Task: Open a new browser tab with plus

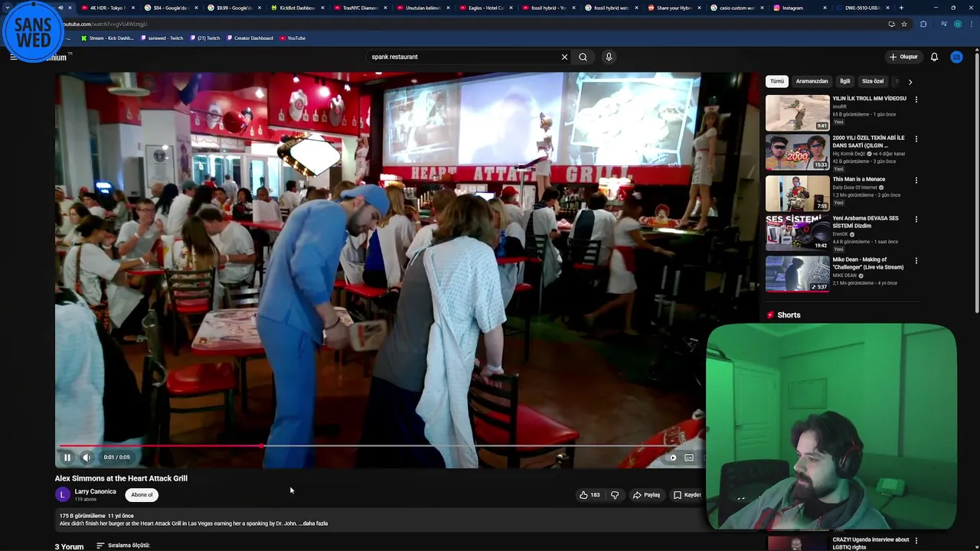Action: coord(901,8)
